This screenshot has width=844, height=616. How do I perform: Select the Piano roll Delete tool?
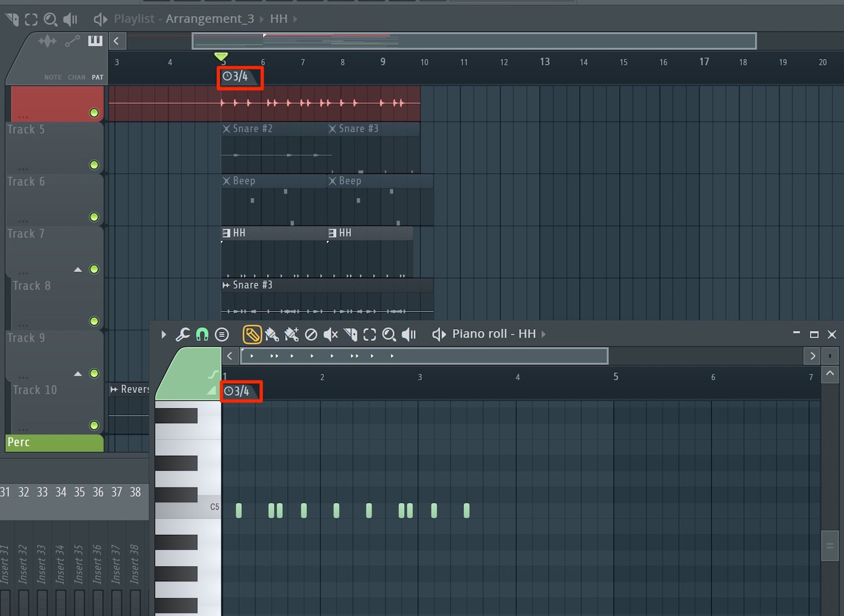click(311, 334)
